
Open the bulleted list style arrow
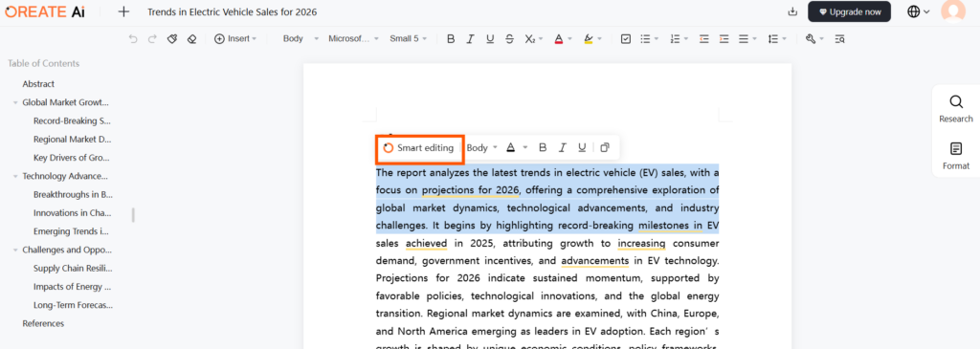(657, 38)
